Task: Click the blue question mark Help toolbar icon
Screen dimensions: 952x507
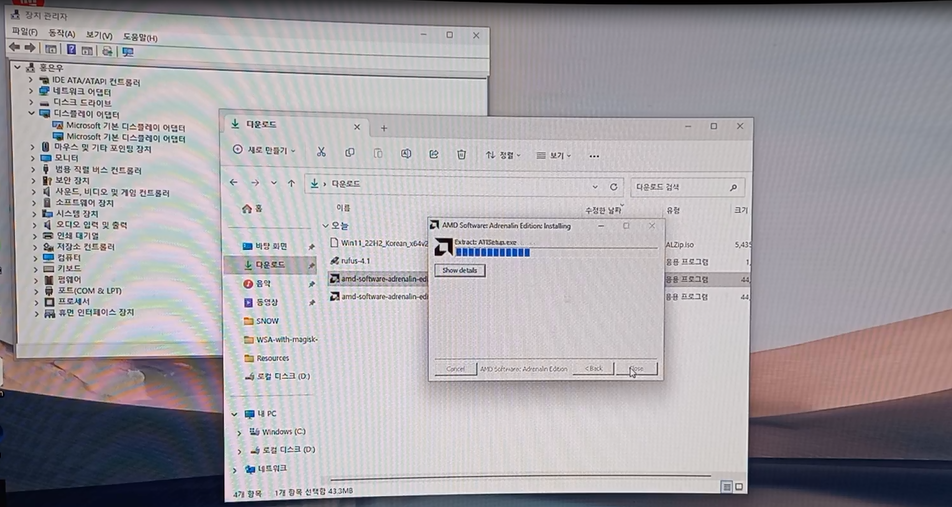Action: pyautogui.click(x=71, y=50)
